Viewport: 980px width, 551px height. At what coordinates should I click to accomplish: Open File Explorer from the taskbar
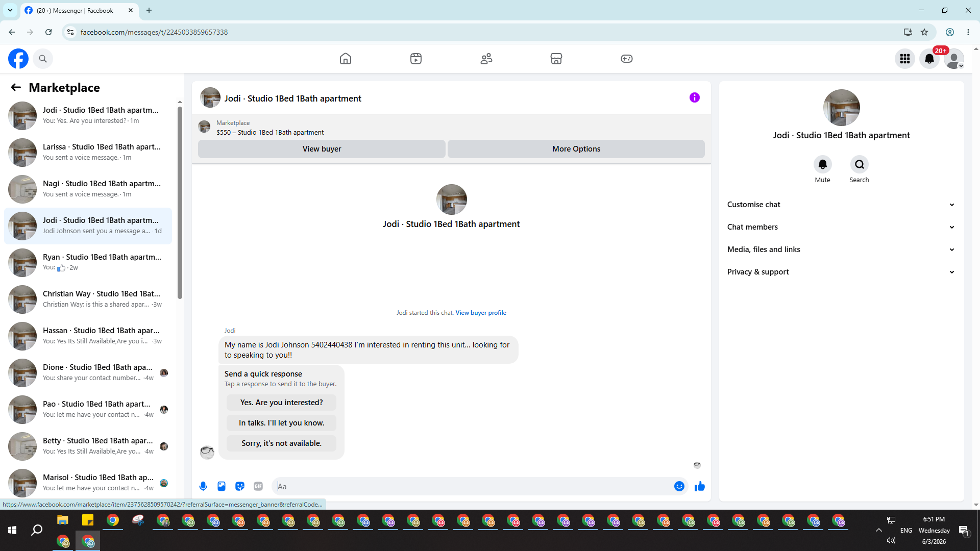tap(63, 520)
